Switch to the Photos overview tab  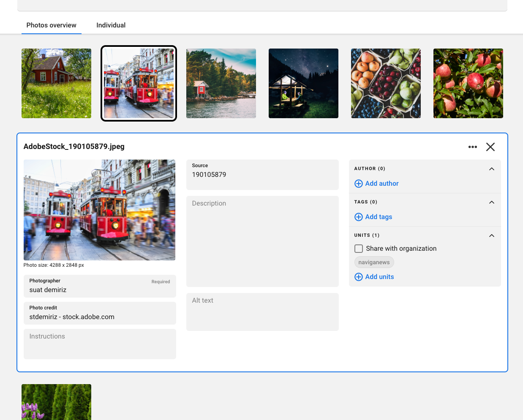(52, 25)
